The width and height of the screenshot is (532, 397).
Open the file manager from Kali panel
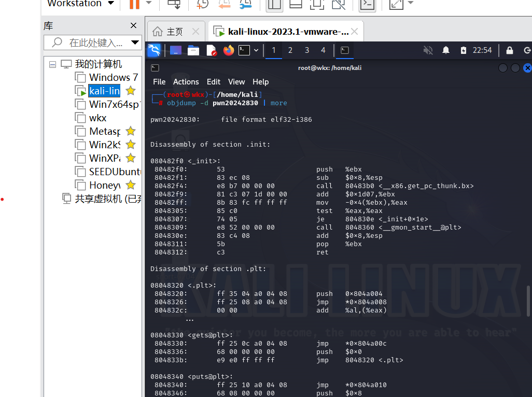(193, 50)
